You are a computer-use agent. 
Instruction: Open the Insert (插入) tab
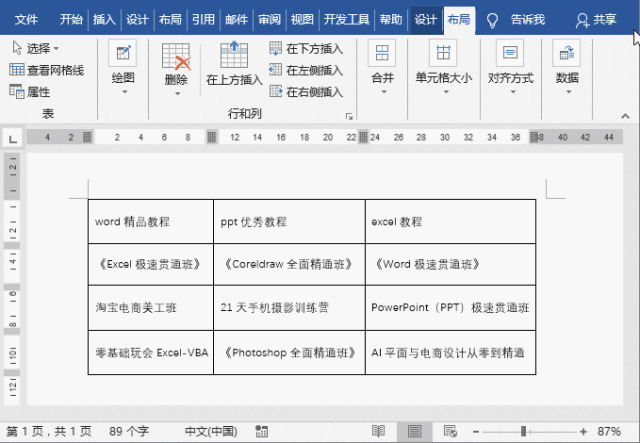coord(104,20)
